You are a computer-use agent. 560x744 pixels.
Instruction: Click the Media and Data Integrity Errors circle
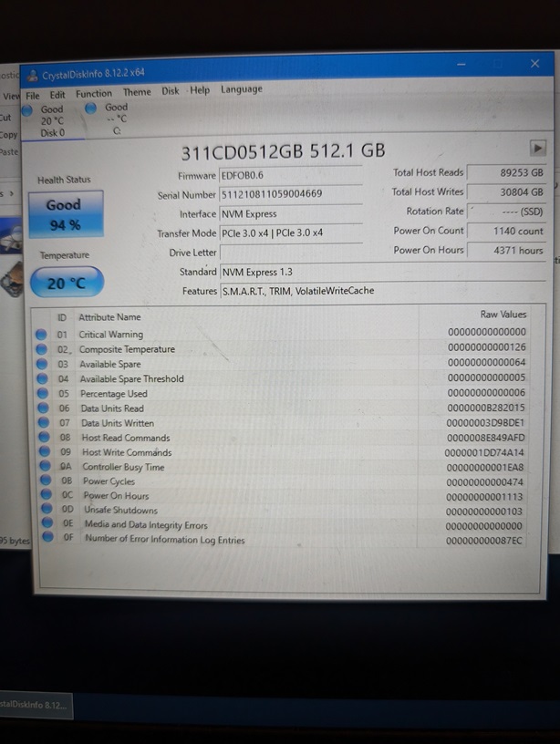(47, 522)
